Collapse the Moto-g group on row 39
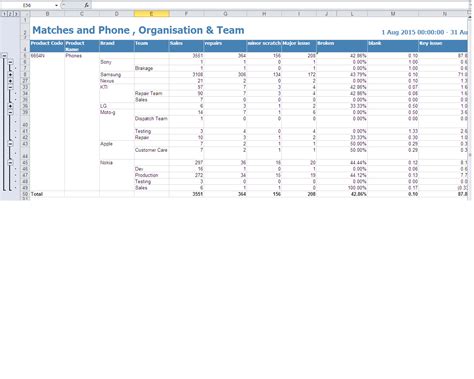 tap(10, 112)
